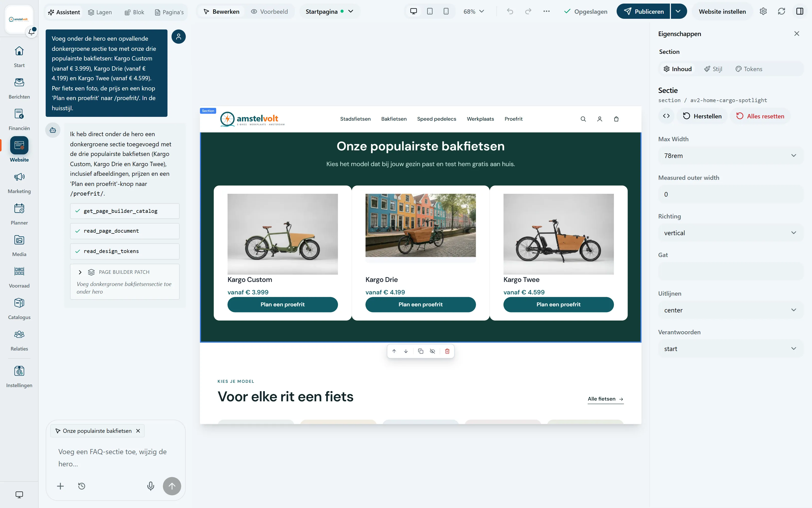Move the section up
The width and height of the screenshot is (812, 508).
(394, 351)
